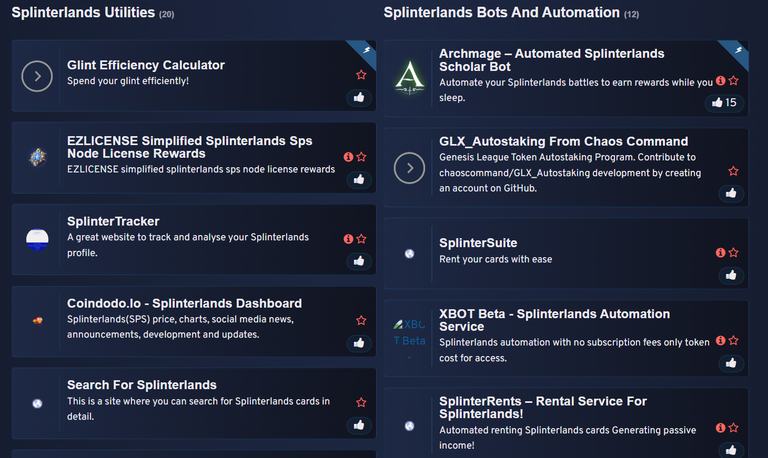768x458 pixels.
Task: Star the GLX_Autostaking From Chaos Command entry
Action: click(x=733, y=171)
